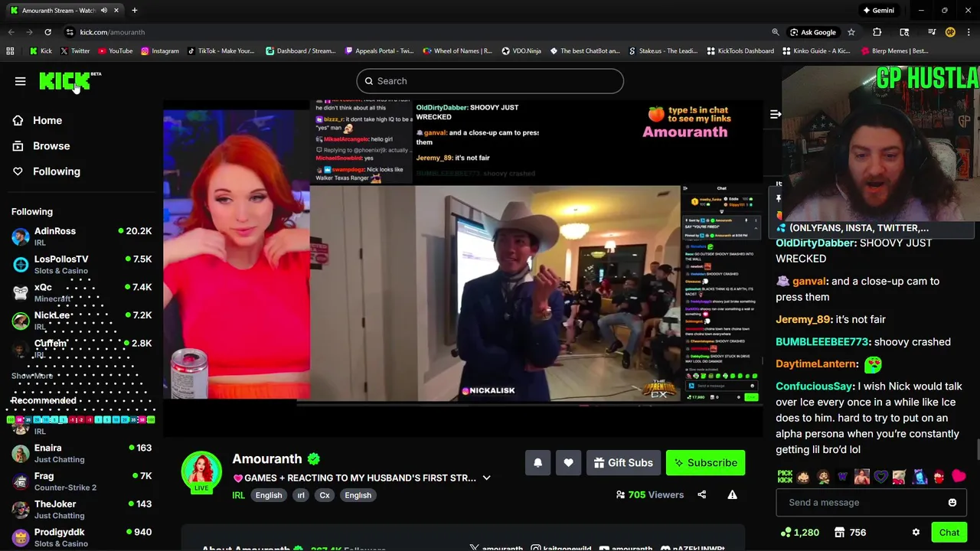The height and width of the screenshot is (551, 980).
Task: Open Chrome three-dot menu
Action: point(969,32)
